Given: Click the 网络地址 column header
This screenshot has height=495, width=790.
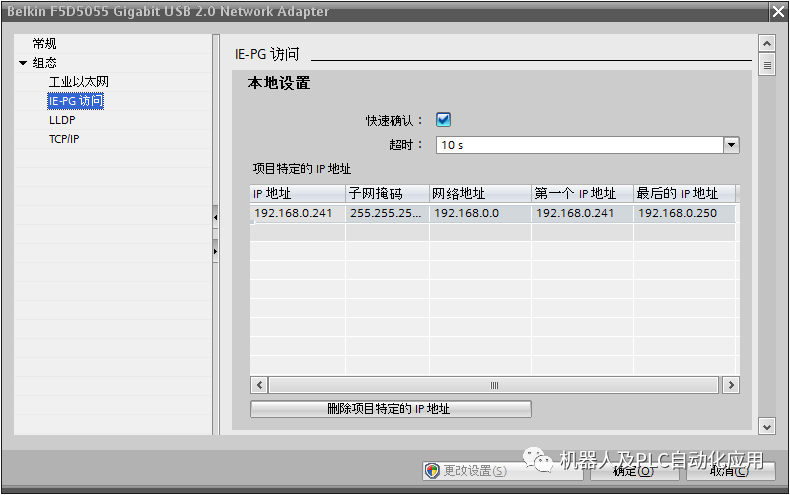Looking at the screenshot, I should (x=480, y=194).
